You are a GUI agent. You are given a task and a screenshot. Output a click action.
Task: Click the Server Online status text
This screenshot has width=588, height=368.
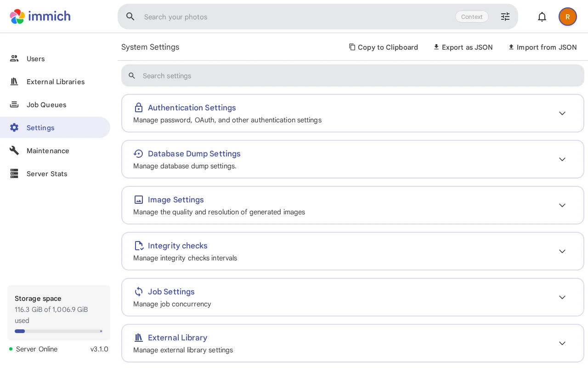[37, 349]
